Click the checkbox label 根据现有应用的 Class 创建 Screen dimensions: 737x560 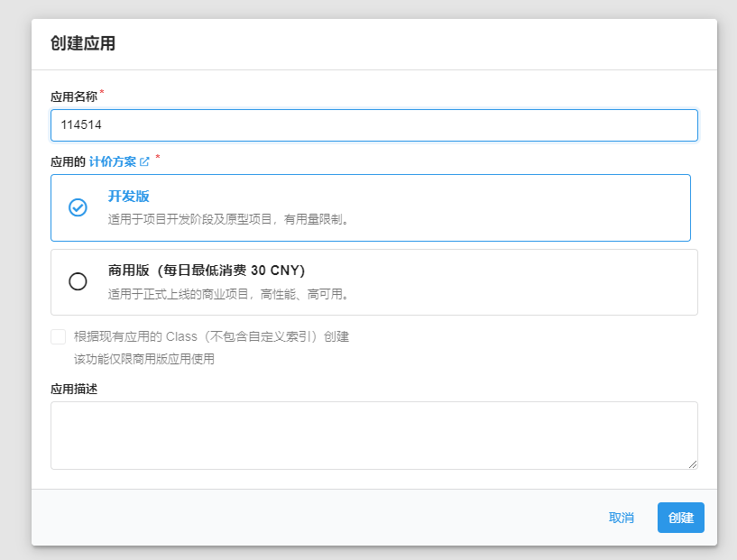[211, 336]
